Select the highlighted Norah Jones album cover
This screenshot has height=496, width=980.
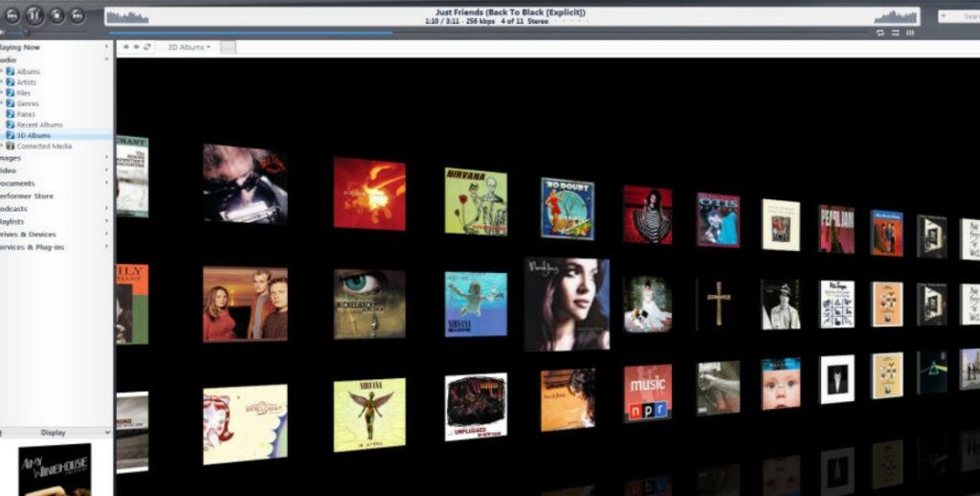567,304
